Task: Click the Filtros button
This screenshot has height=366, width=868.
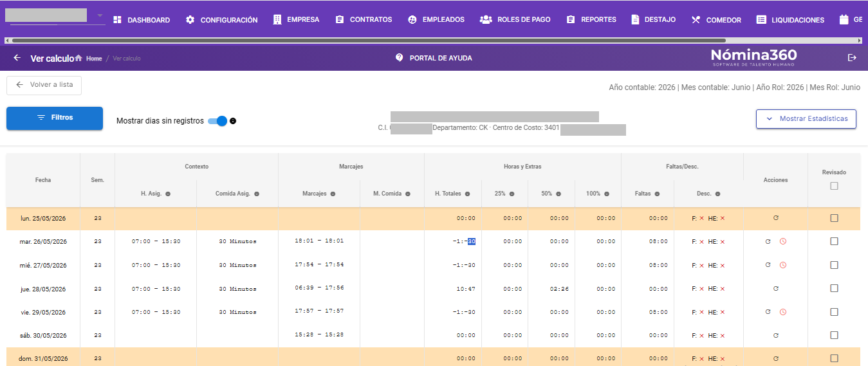Action: click(55, 118)
